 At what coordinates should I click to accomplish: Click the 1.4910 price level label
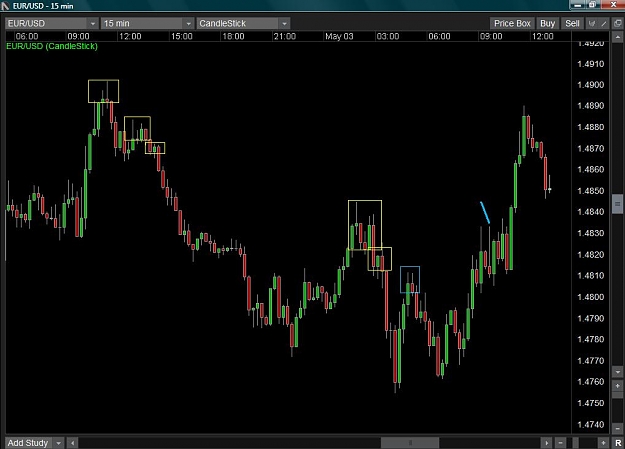click(x=590, y=64)
